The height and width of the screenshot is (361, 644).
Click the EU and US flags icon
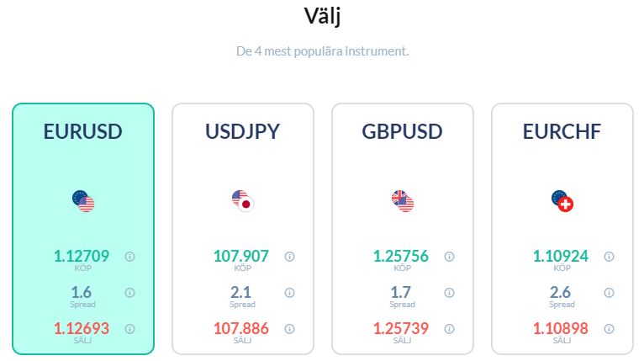[83, 201]
